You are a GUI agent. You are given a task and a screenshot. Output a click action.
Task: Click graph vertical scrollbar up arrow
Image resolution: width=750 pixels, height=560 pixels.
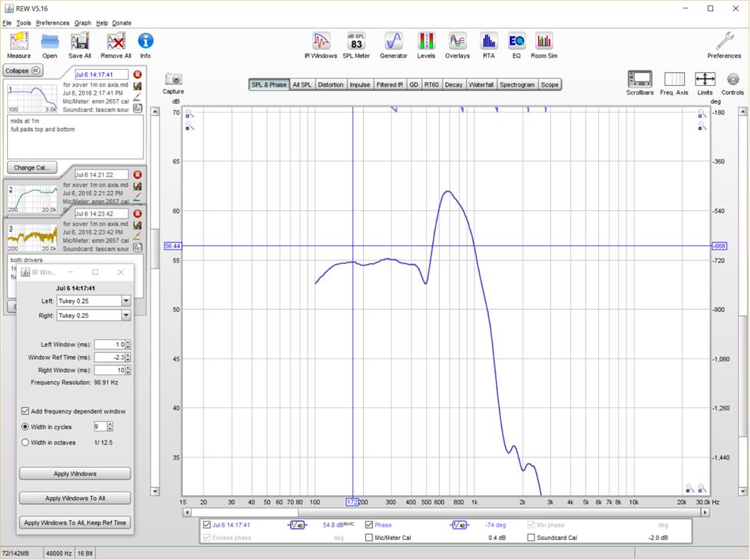pos(742,112)
